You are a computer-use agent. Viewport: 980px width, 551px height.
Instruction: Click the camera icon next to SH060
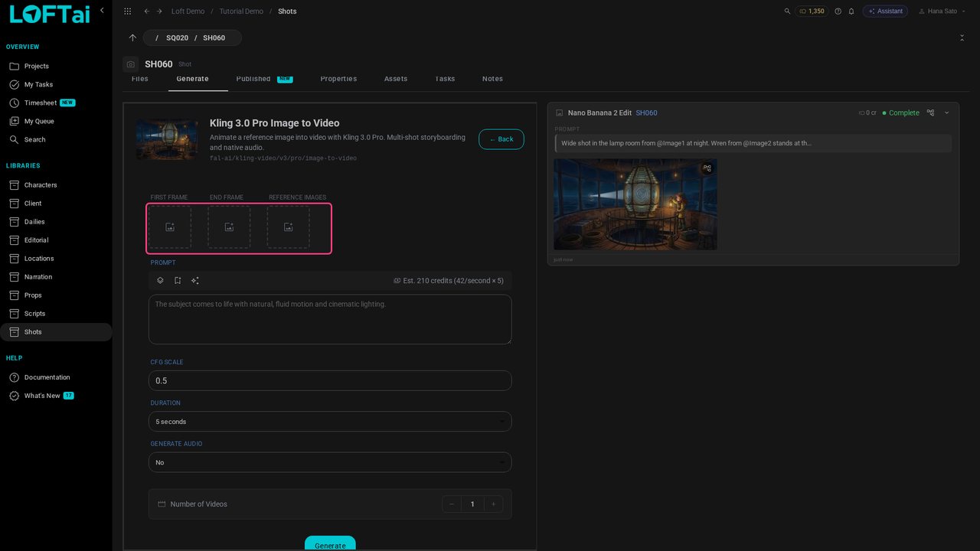pyautogui.click(x=131, y=64)
